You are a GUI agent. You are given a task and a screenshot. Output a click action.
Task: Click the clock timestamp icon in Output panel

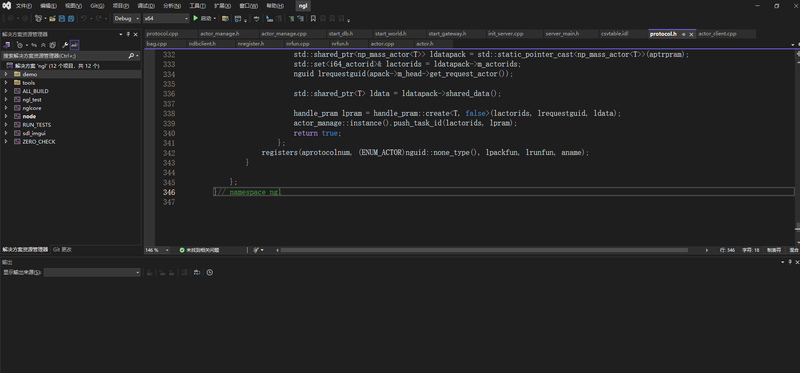pyautogui.click(x=209, y=272)
